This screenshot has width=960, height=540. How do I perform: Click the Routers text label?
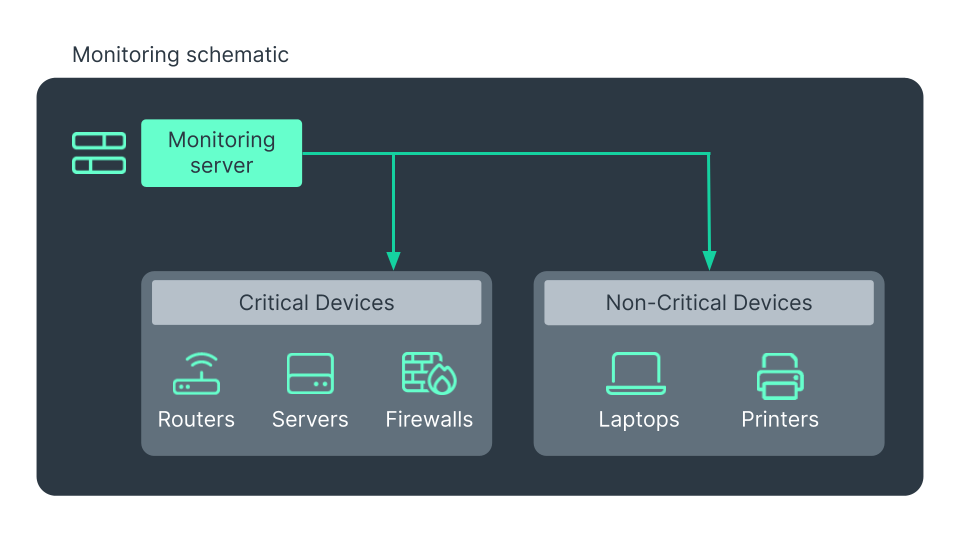[196, 419]
